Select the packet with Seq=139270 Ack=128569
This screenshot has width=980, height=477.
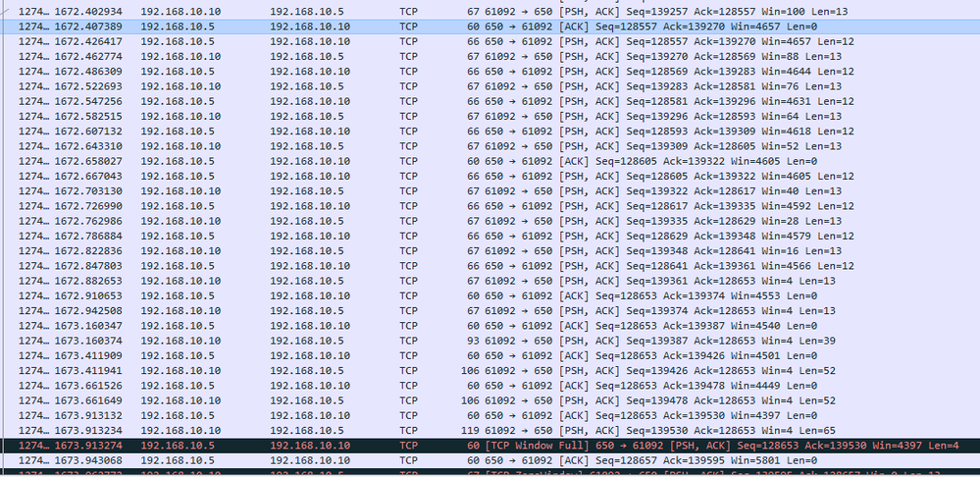click(x=490, y=56)
